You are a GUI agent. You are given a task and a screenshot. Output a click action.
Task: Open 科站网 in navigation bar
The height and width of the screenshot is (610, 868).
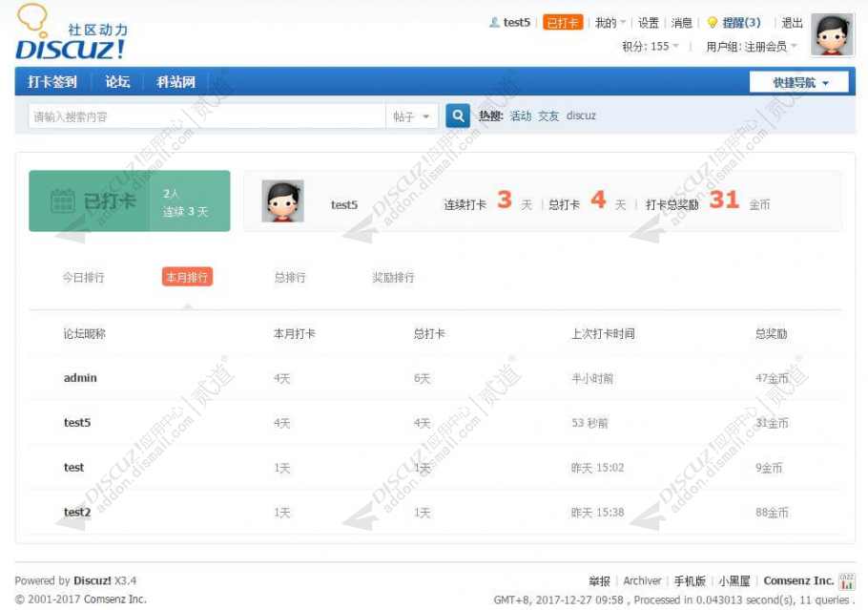pyautogui.click(x=176, y=82)
